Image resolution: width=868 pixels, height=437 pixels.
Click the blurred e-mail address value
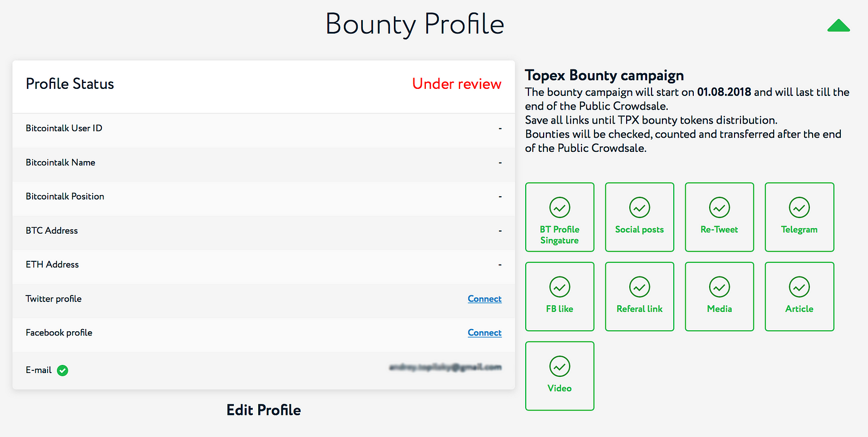click(x=445, y=368)
